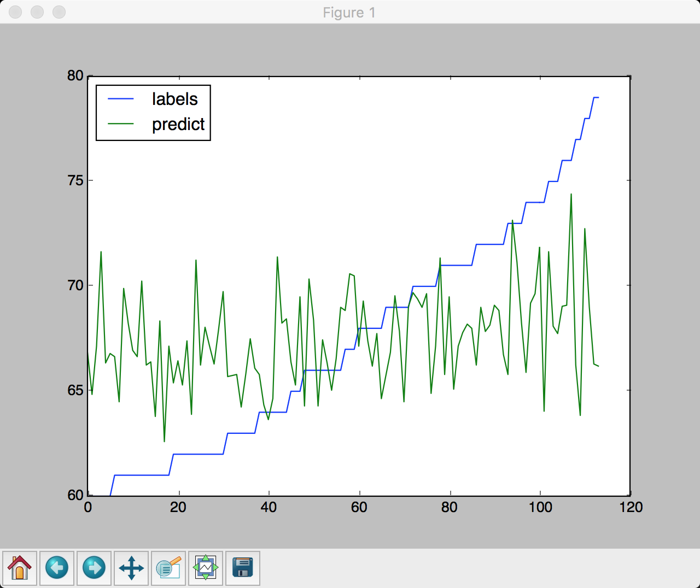The height and width of the screenshot is (588, 700).
Task: Click the x-axis tick label 60
Action: [x=359, y=508]
